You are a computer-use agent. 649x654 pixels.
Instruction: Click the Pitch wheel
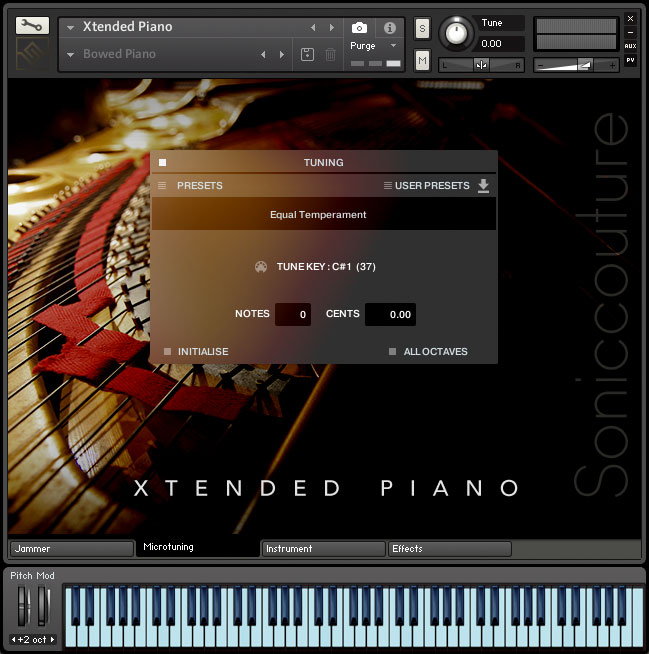[x=23, y=606]
